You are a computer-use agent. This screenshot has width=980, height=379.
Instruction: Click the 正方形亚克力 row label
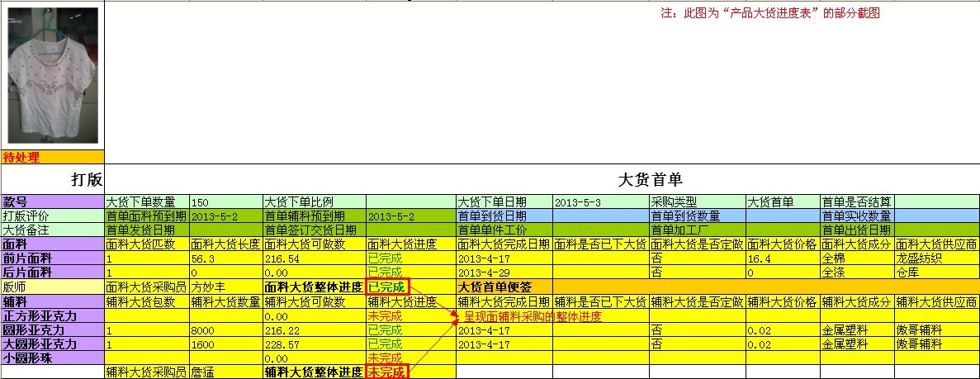[x=53, y=315]
